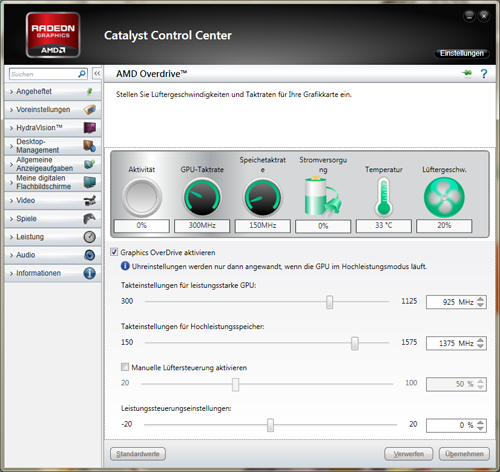Click the green pin page icon
This screenshot has height=472, width=500.
(x=467, y=73)
